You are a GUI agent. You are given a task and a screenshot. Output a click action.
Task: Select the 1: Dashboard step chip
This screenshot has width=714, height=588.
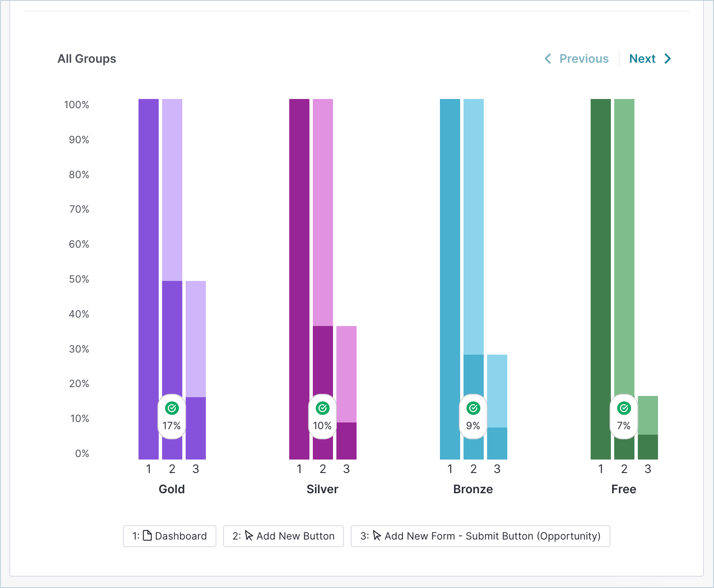coord(170,536)
